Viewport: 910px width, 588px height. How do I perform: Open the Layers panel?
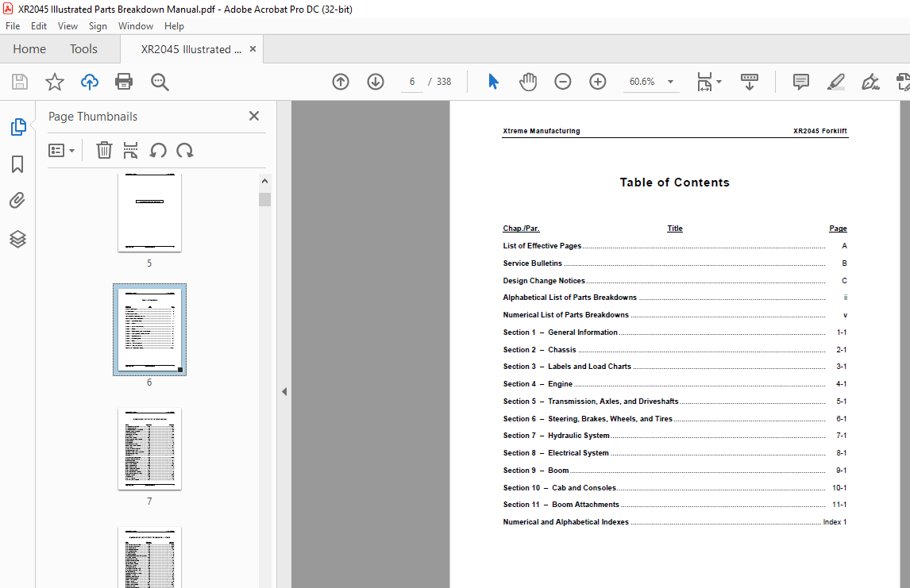17,239
